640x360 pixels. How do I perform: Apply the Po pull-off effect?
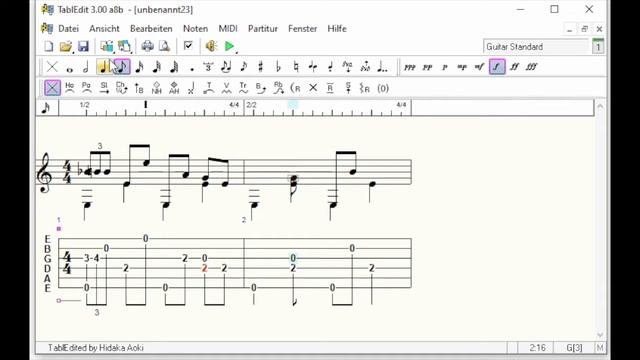pos(87,88)
